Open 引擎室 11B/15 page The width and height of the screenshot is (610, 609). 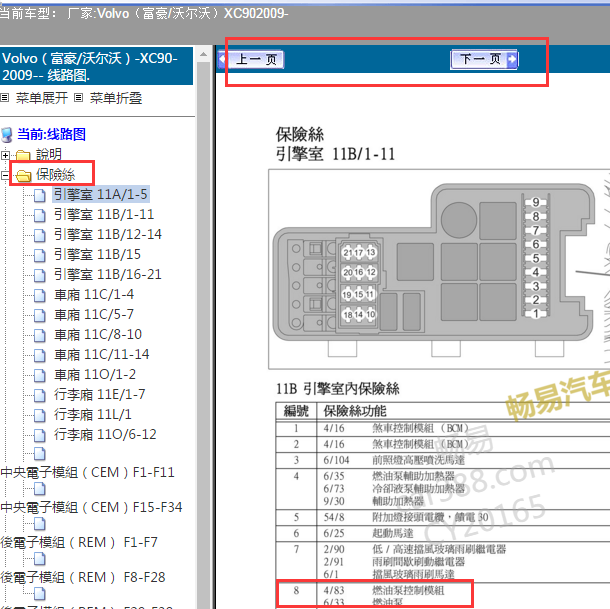tap(97, 254)
